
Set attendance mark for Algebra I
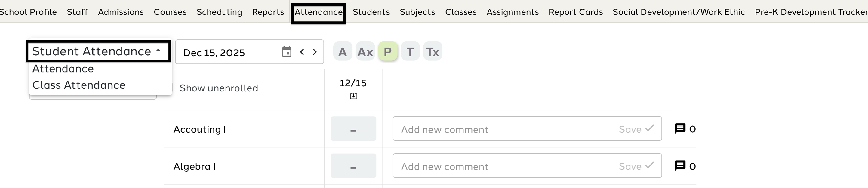click(x=353, y=166)
